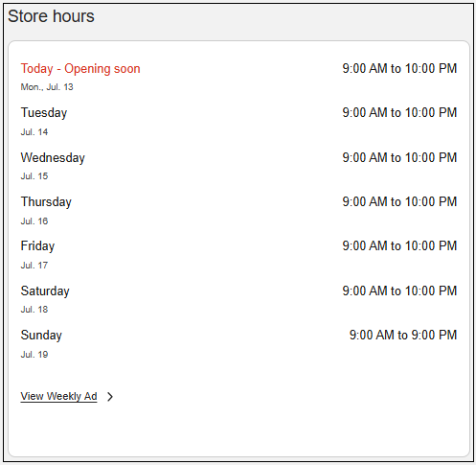476x465 pixels.
Task: Click today's hours 9:00 AM to 10:00 PM
Action: 399,68
